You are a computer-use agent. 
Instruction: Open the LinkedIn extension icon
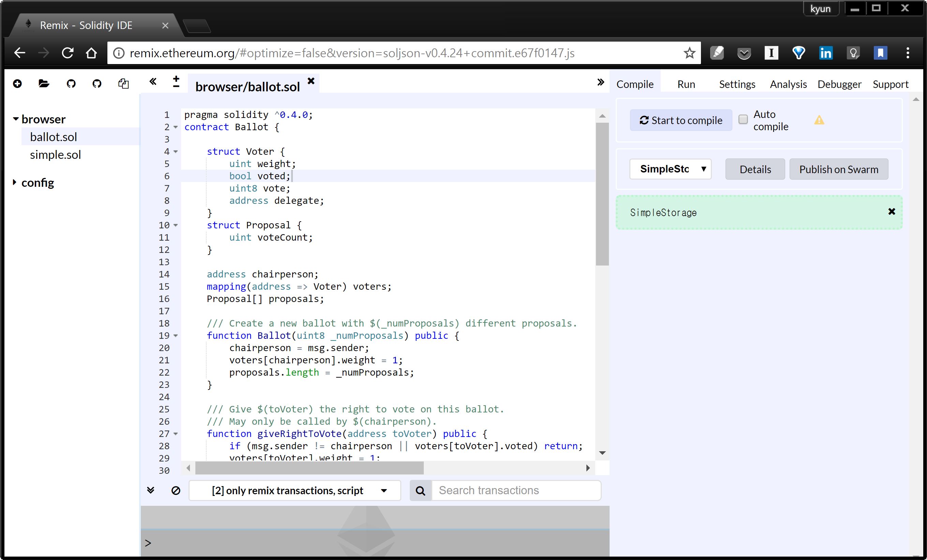point(825,53)
